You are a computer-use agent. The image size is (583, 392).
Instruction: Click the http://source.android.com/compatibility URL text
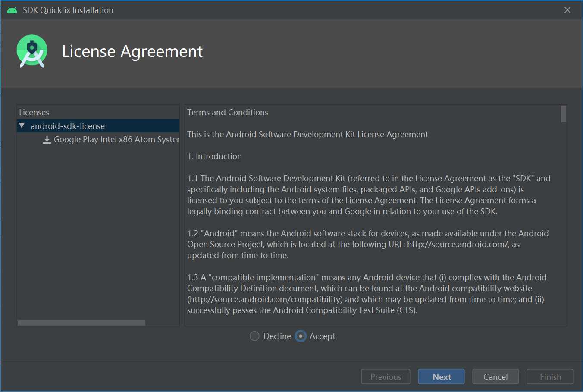[265, 299]
